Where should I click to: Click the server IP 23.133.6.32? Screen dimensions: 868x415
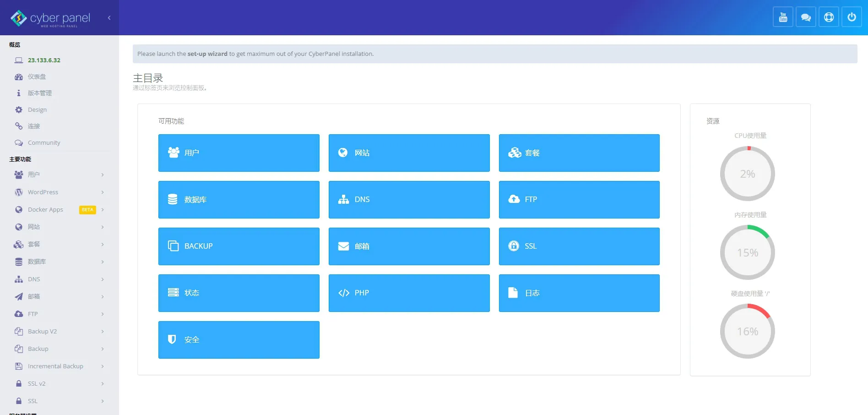(44, 60)
